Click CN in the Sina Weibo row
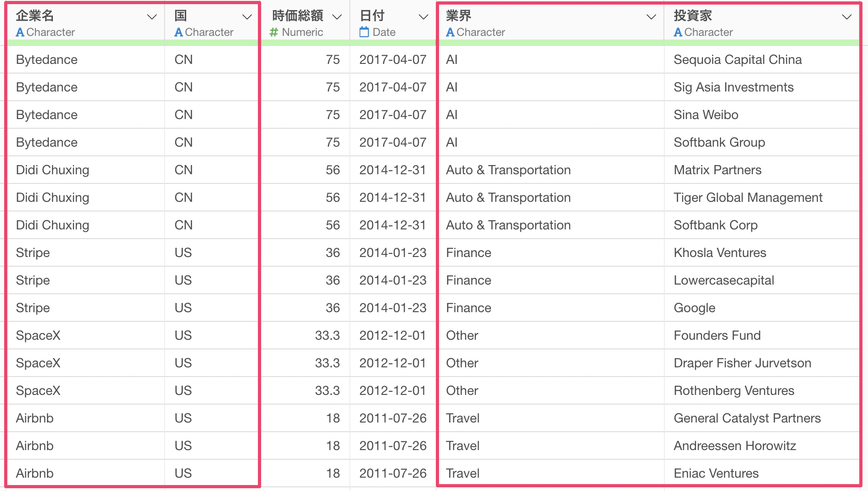 point(183,115)
